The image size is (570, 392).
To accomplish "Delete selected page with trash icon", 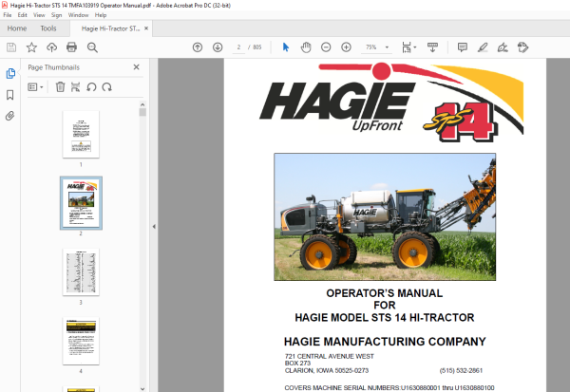I will point(60,87).
